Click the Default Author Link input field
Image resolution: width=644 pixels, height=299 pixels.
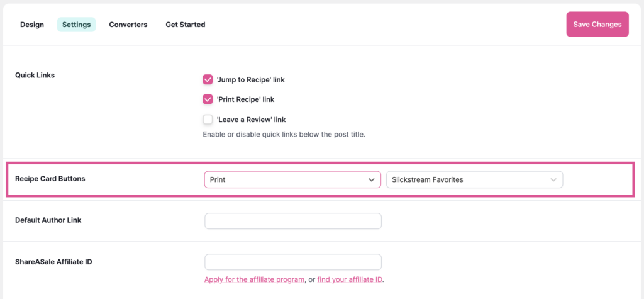(x=293, y=221)
